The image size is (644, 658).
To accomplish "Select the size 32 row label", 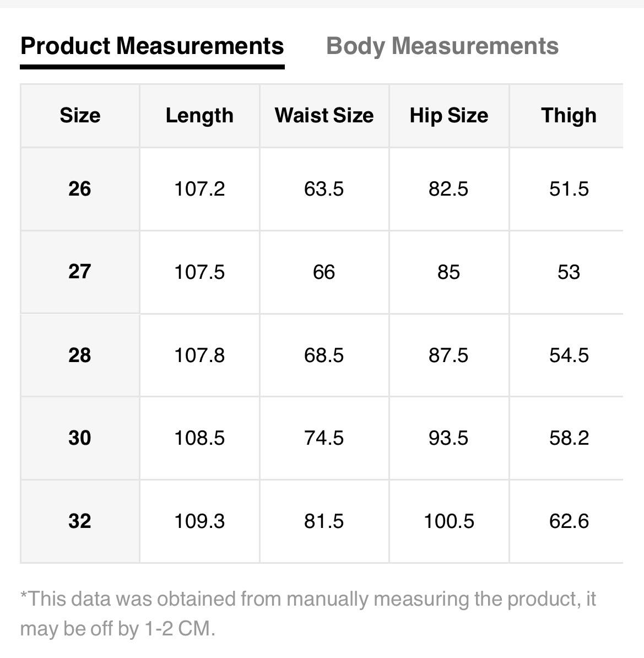I will coord(80,521).
